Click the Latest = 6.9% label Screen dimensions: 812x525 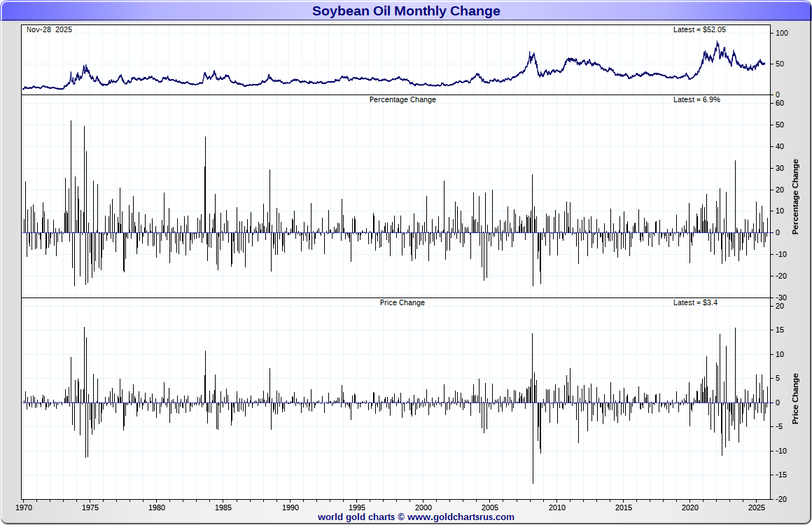pyautogui.click(x=696, y=99)
